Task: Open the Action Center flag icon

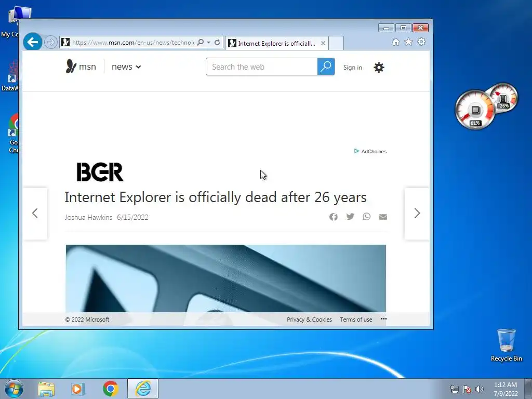Action: (467, 389)
